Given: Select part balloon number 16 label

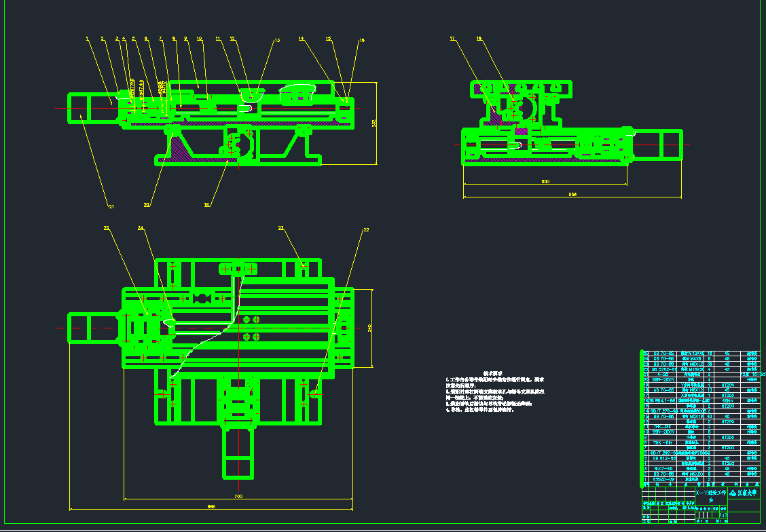Looking at the screenshot, I should click(x=362, y=41).
